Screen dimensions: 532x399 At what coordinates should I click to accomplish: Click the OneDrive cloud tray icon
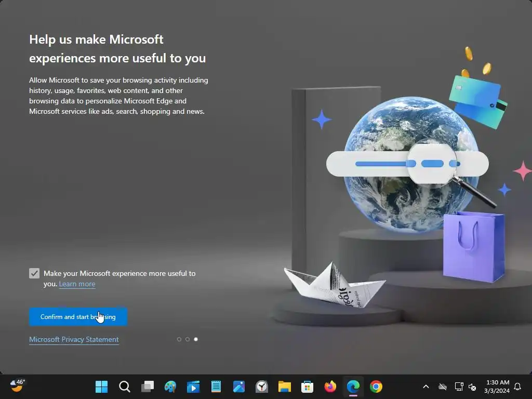pyautogui.click(x=443, y=387)
